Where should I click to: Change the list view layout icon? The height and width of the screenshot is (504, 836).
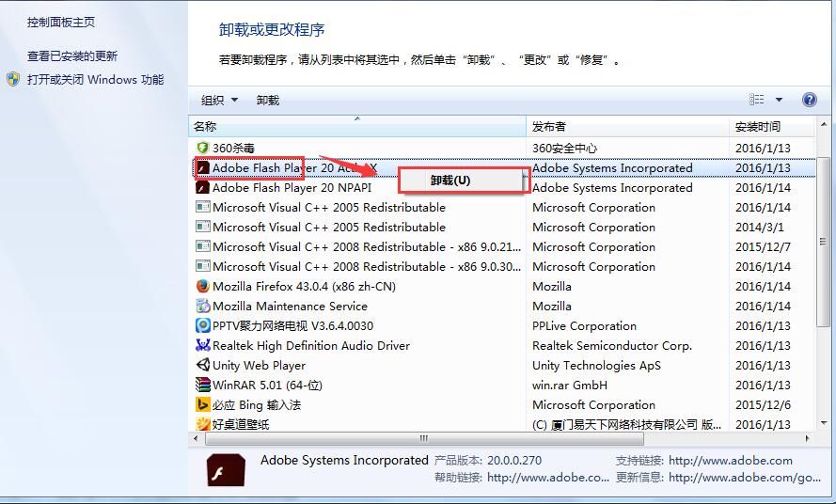pyautogui.click(x=757, y=100)
